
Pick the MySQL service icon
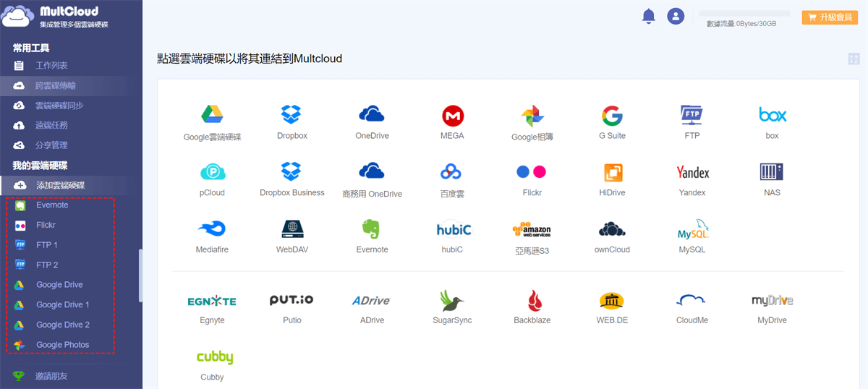click(693, 228)
